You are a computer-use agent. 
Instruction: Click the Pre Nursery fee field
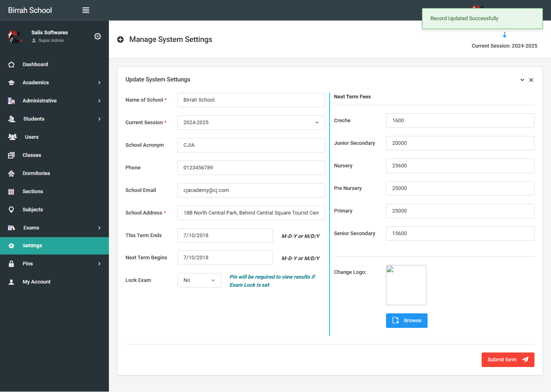(x=460, y=188)
